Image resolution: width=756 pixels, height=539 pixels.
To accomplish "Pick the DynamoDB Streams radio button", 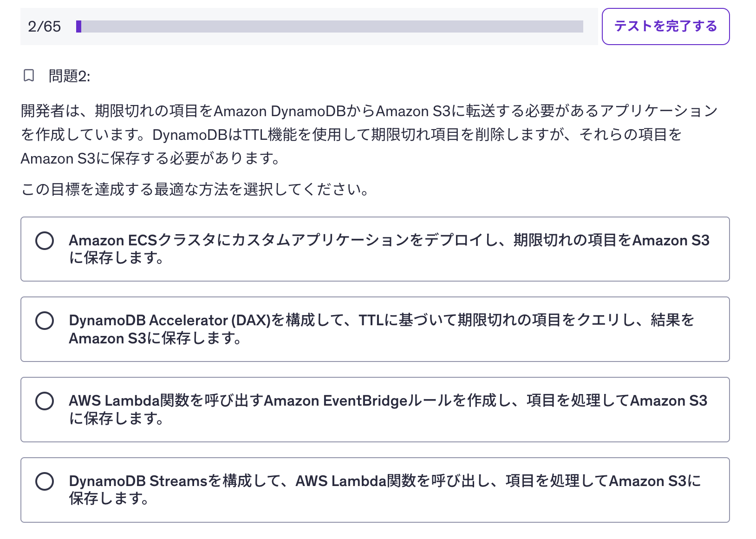I will [x=45, y=481].
